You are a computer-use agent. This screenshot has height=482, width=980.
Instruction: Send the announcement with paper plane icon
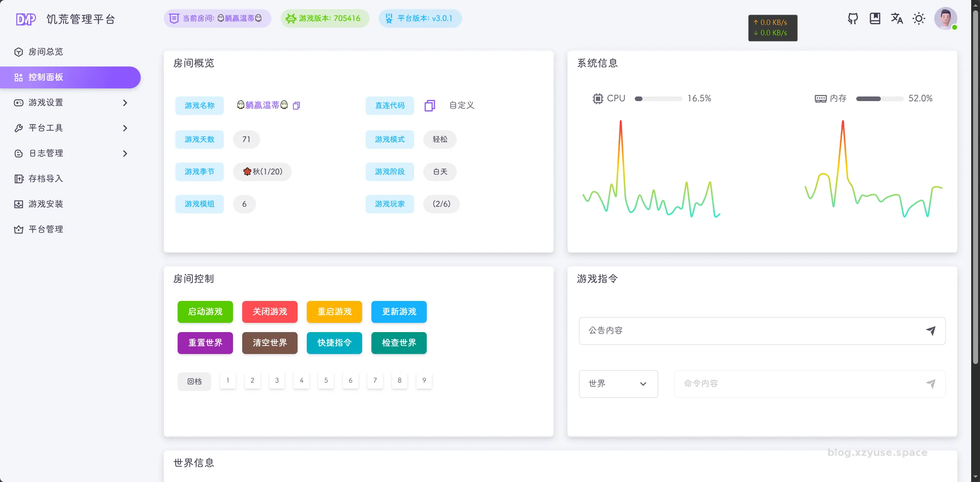click(931, 331)
